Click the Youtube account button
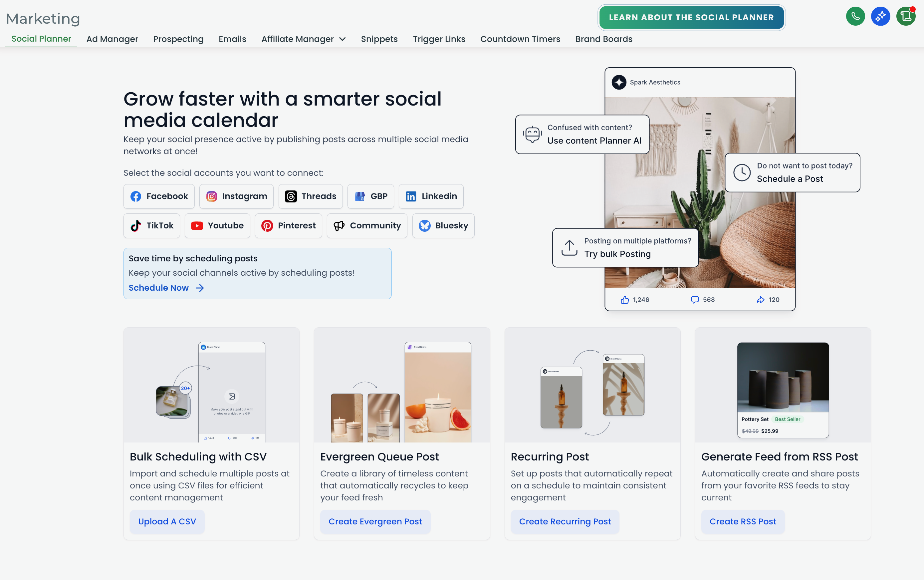 [x=217, y=225]
